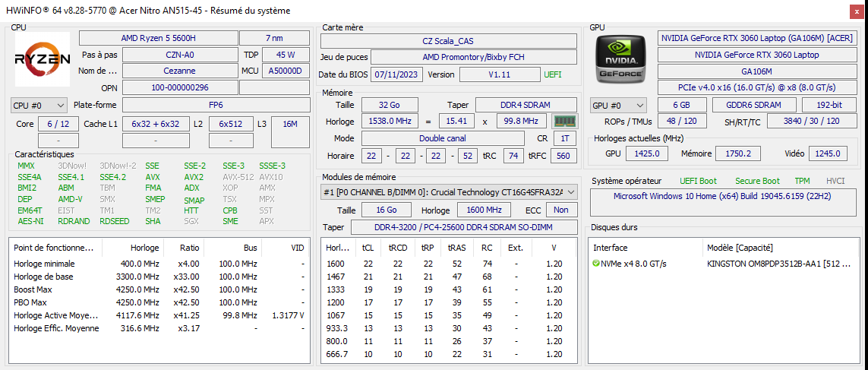
Task: Click the 45 W TDP field
Action: (286, 55)
